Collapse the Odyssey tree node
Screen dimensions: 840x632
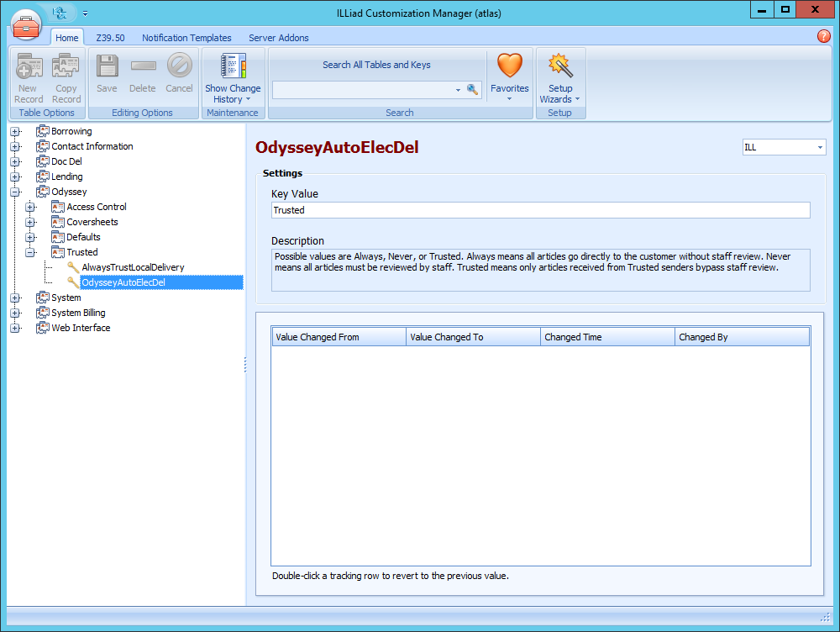[15, 192]
